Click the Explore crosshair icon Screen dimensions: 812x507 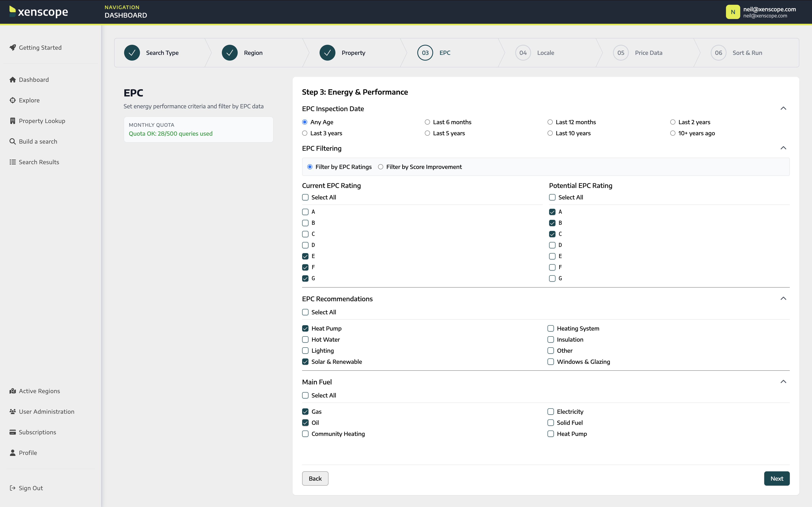13,100
